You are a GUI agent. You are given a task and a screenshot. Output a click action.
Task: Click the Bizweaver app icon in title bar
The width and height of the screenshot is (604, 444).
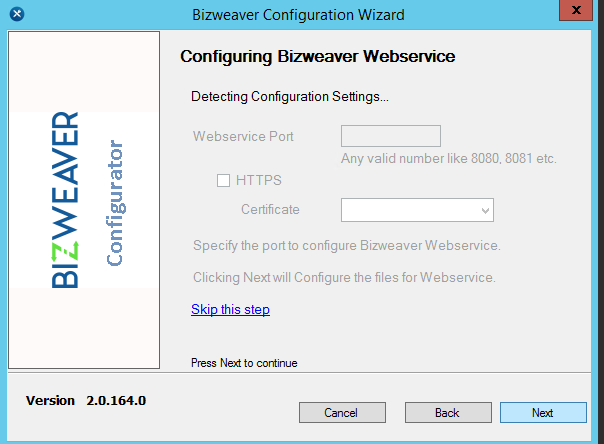pyautogui.click(x=17, y=14)
